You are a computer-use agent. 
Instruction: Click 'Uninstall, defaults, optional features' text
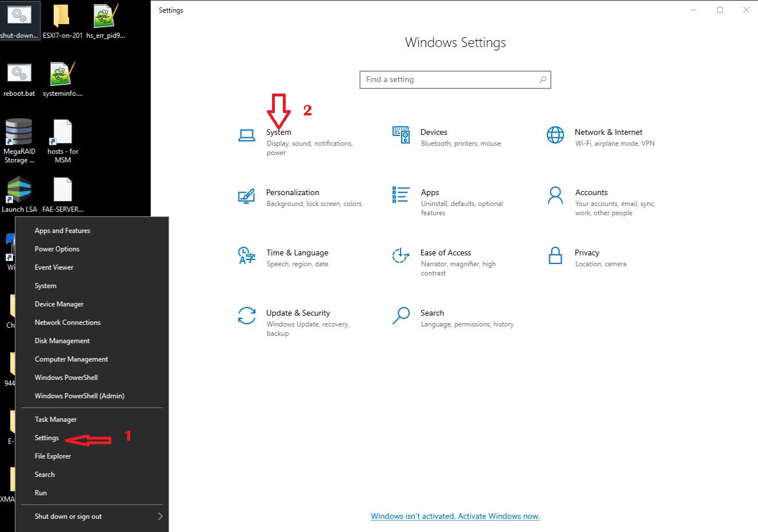(x=462, y=208)
